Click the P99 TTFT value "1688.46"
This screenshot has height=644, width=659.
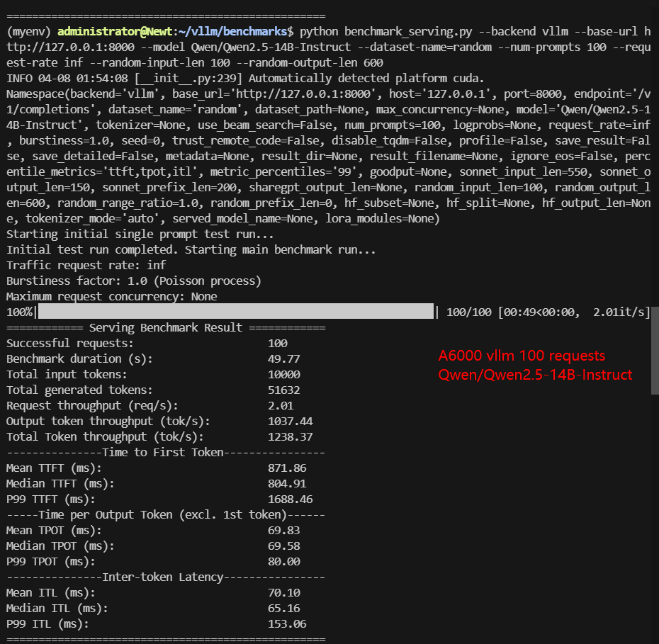tap(291, 499)
